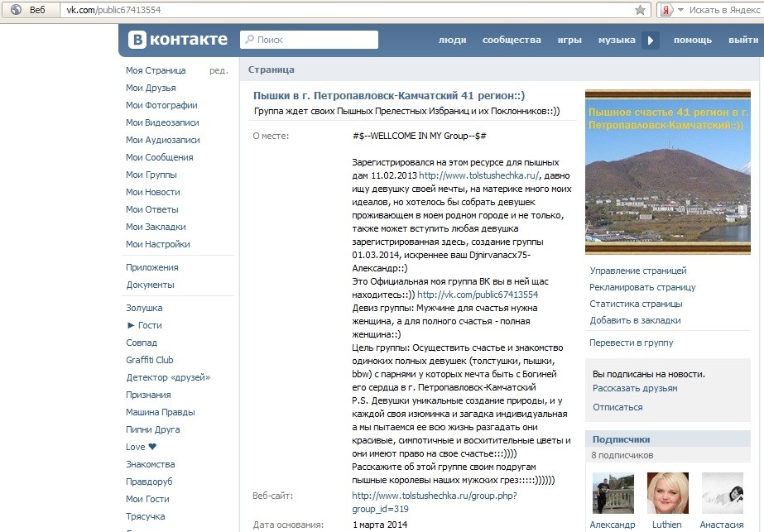
Task: Click Рассказать друзьям
Action: [635, 388]
